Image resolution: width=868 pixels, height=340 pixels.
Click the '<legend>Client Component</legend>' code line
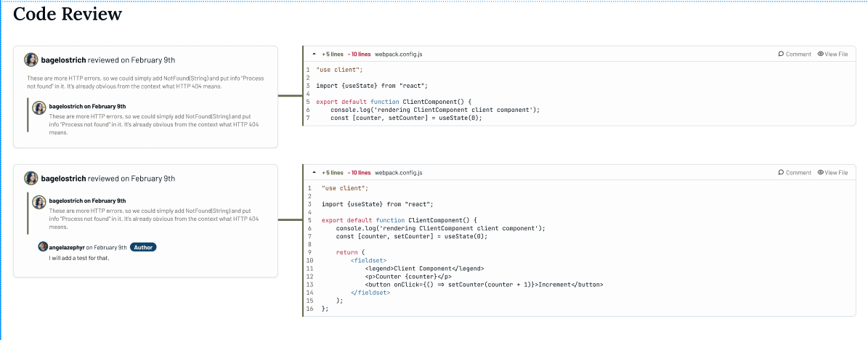425,269
